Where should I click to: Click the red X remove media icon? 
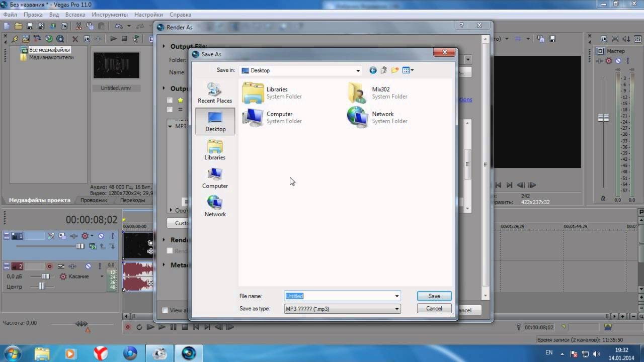tap(75, 39)
